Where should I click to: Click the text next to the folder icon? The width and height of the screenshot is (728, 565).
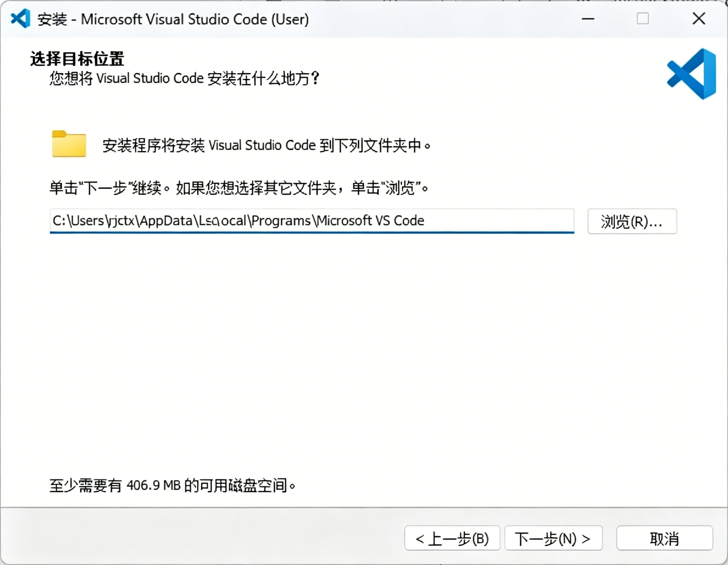(x=266, y=146)
